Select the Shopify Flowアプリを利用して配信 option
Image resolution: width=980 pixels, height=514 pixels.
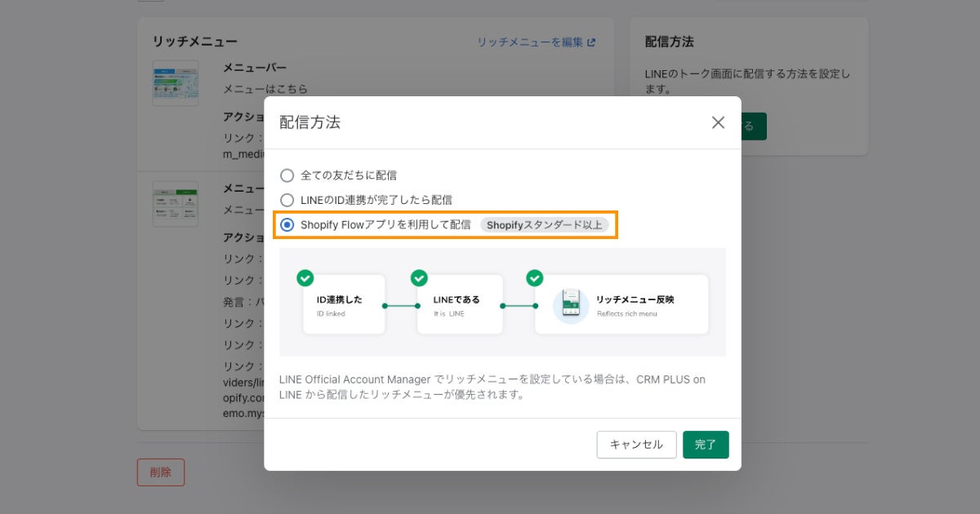(x=287, y=224)
